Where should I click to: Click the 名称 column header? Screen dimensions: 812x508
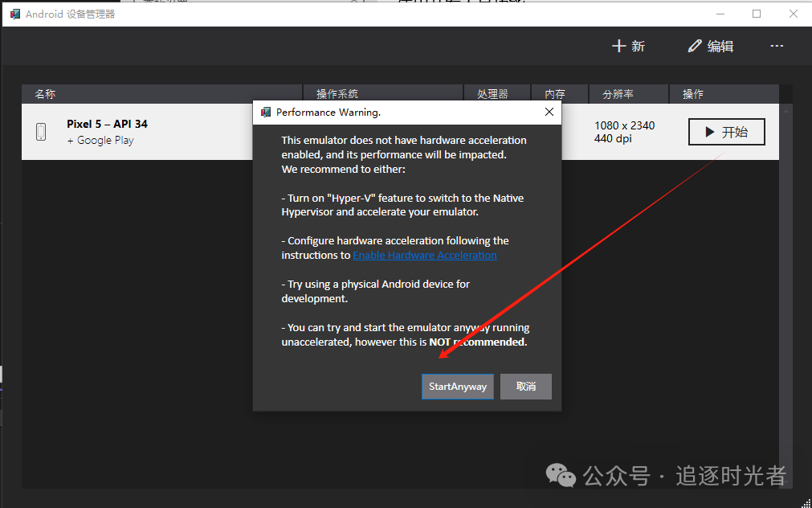[x=45, y=93]
